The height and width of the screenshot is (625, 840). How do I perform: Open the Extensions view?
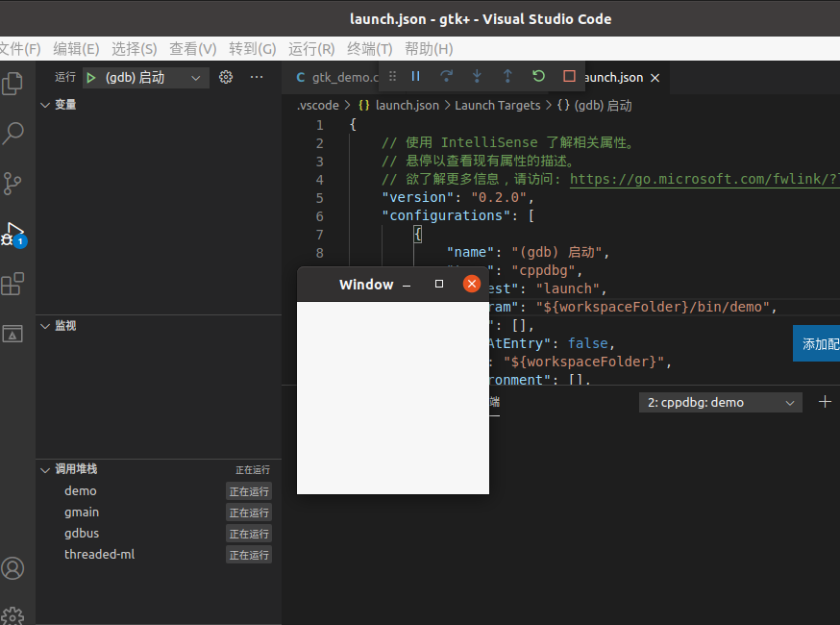(12, 284)
